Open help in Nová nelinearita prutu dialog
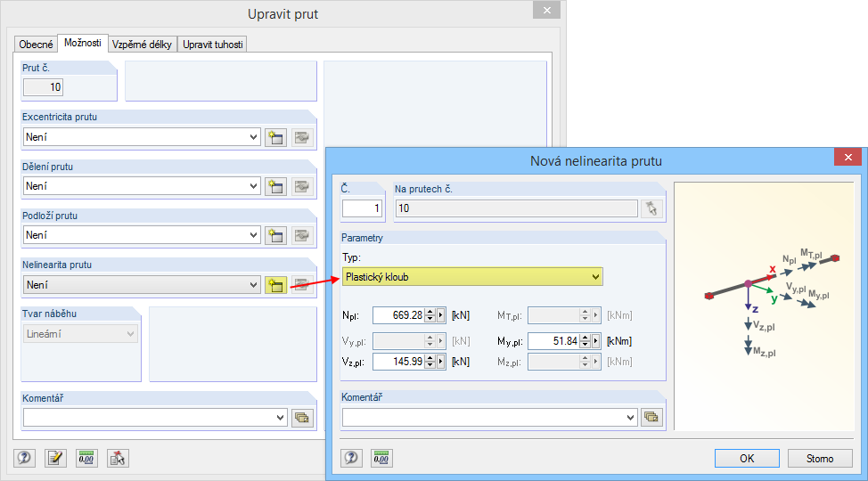868x481 pixels. [x=351, y=458]
